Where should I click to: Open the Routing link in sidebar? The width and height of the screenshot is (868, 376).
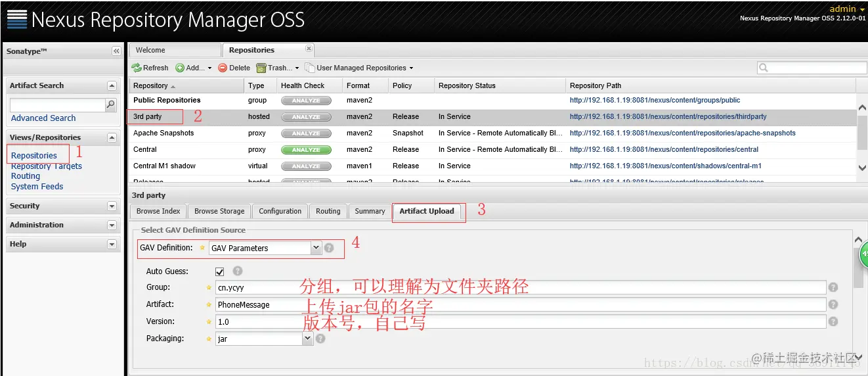(26, 176)
